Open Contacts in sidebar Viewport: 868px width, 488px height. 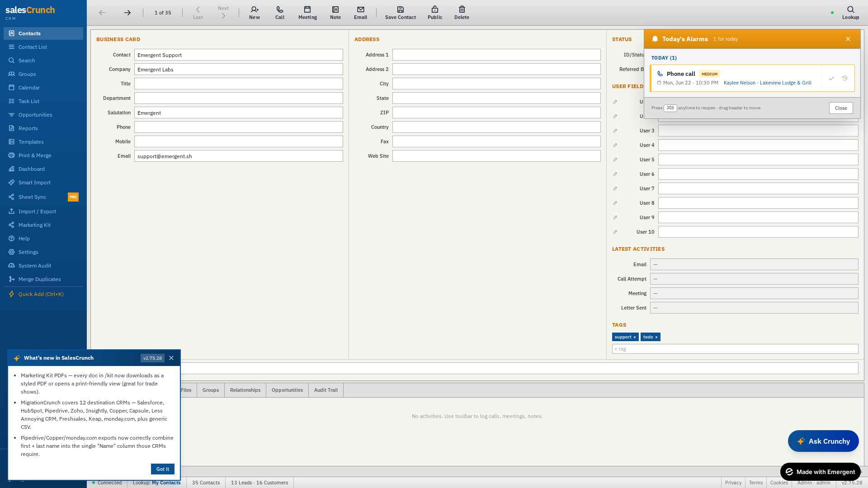click(x=43, y=33)
